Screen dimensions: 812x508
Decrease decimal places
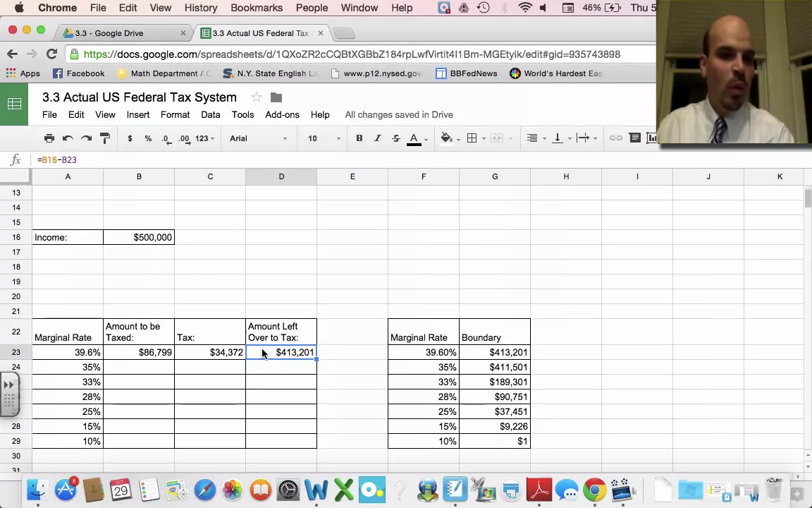166,139
